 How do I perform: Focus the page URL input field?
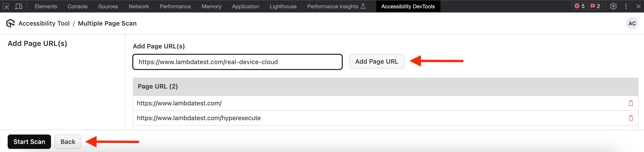[x=237, y=62]
